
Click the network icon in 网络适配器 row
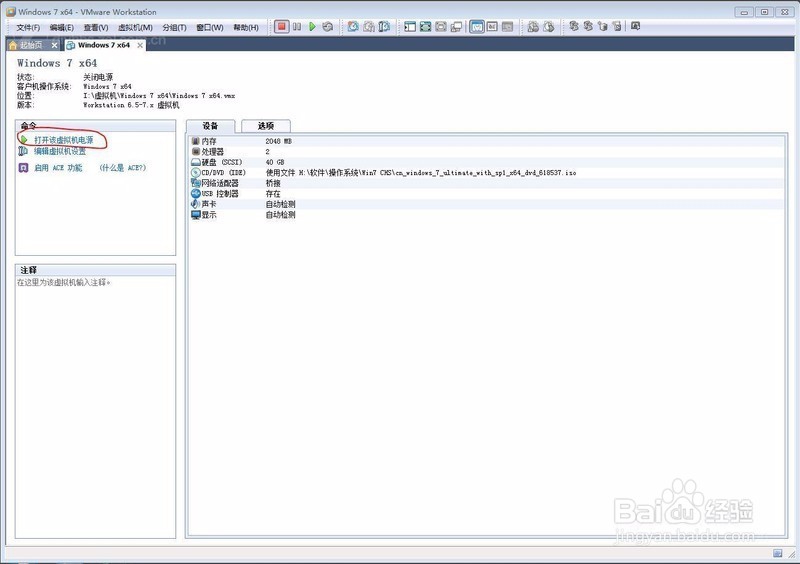tap(195, 183)
